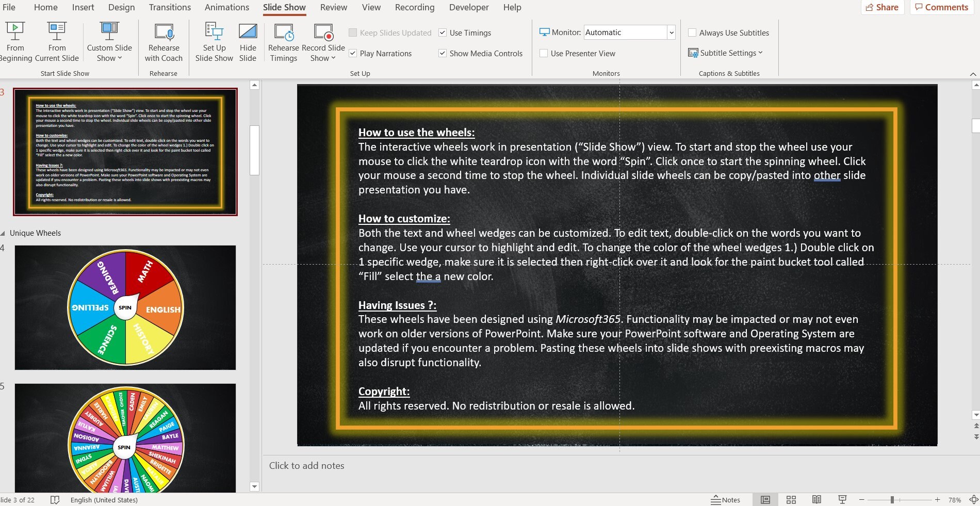Open the Developer ribbon tab
Viewport: 980px width, 506px height.
pyautogui.click(x=468, y=7)
